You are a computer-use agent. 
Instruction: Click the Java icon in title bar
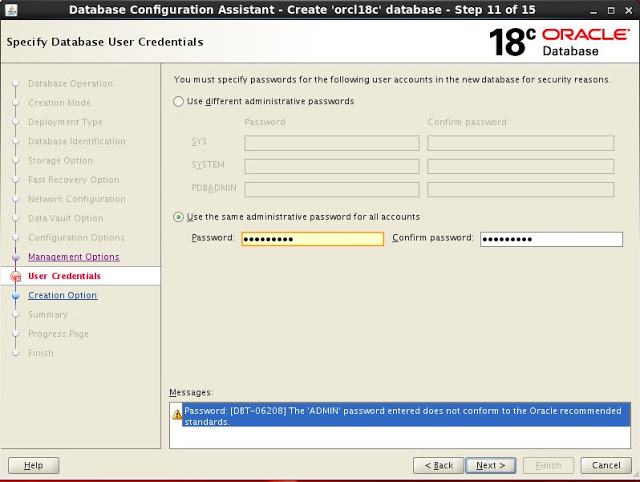coord(9,9)
